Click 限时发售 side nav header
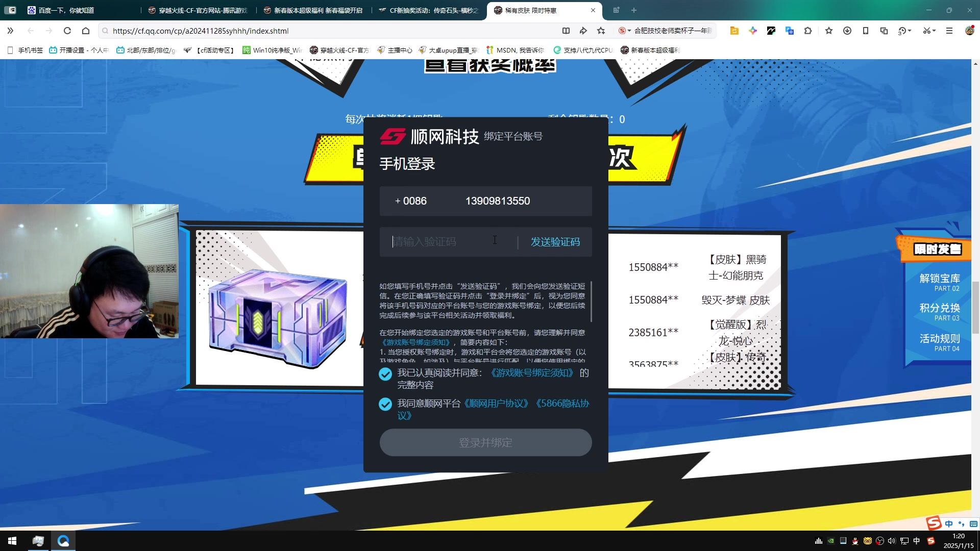This screenshot has width=980, height=551. 937,249
